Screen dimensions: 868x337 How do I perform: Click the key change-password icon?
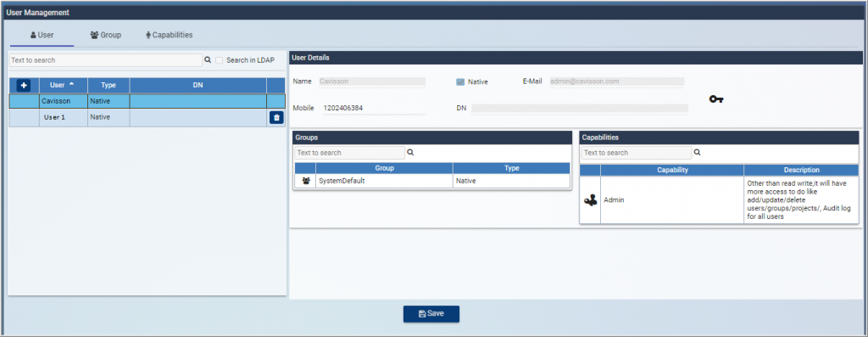[717, 99]
